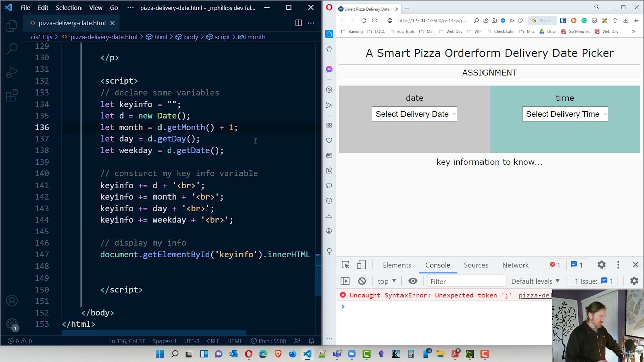Click the month breadcrumb symbol
The width and height of the screenshot is (644, 362).
252,37
